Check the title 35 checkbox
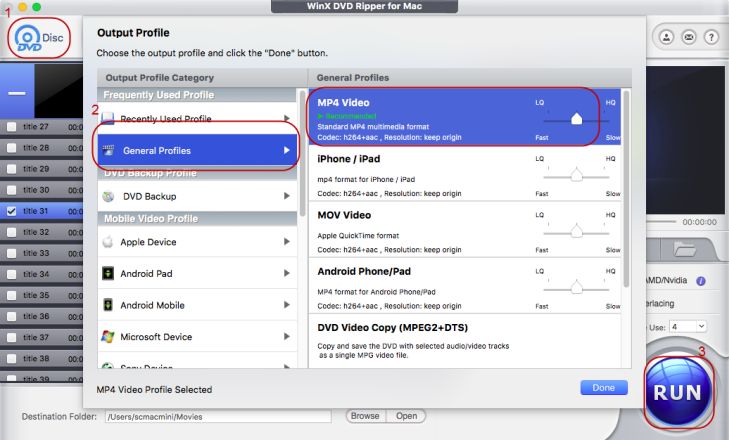Viewport: 729px width, 440px height. tap(12, 295)
